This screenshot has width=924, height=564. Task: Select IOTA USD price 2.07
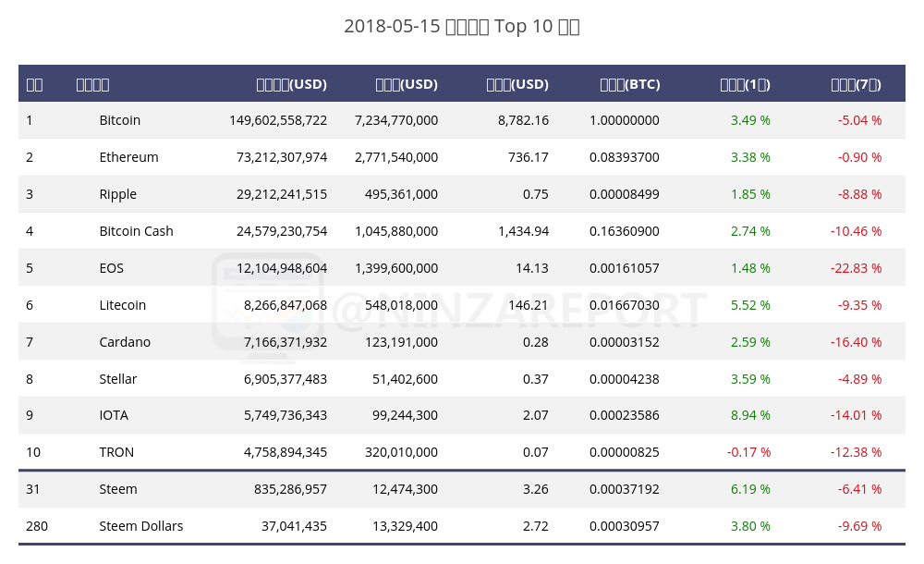(536, 415)
